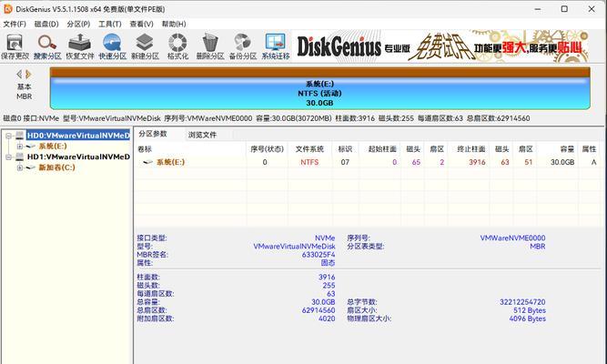Switch to the 分区参数 tab
607x364 pixels.
pos(153,134)
